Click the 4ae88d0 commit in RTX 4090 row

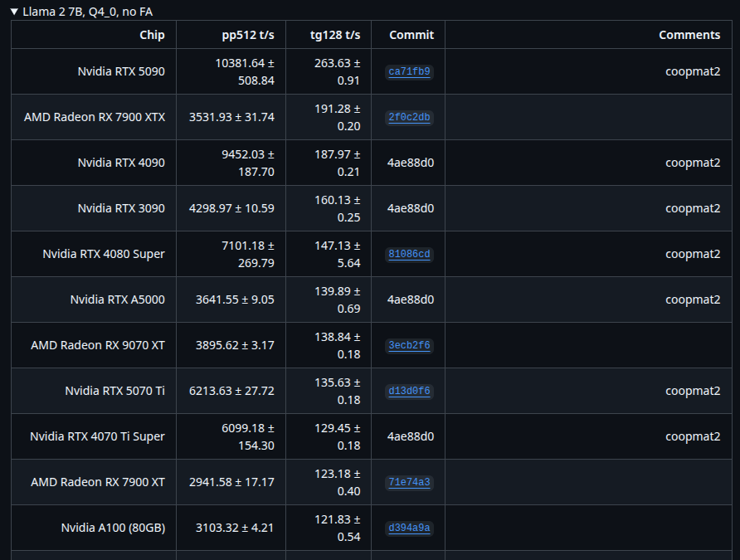click(x=411, y=163)
